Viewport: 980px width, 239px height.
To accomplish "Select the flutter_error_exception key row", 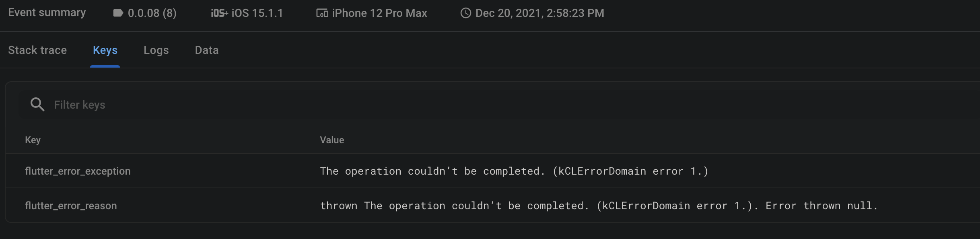I will tap(78, 171).
